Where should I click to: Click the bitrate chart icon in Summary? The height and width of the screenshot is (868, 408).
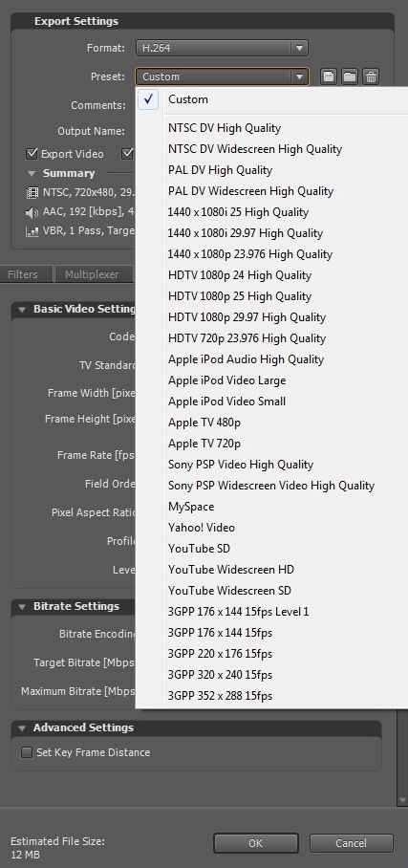click(32, 231)
